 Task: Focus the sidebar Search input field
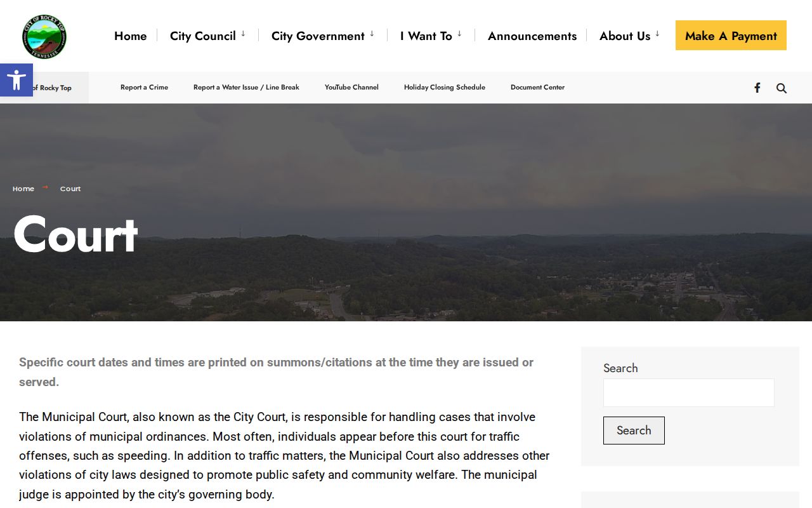coord(688,392)
